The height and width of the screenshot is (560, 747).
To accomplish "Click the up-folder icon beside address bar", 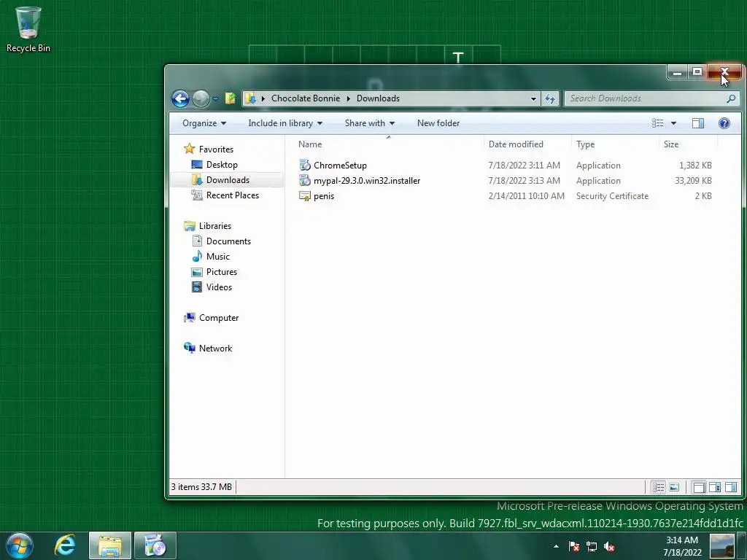I will [x=231, y=98].
